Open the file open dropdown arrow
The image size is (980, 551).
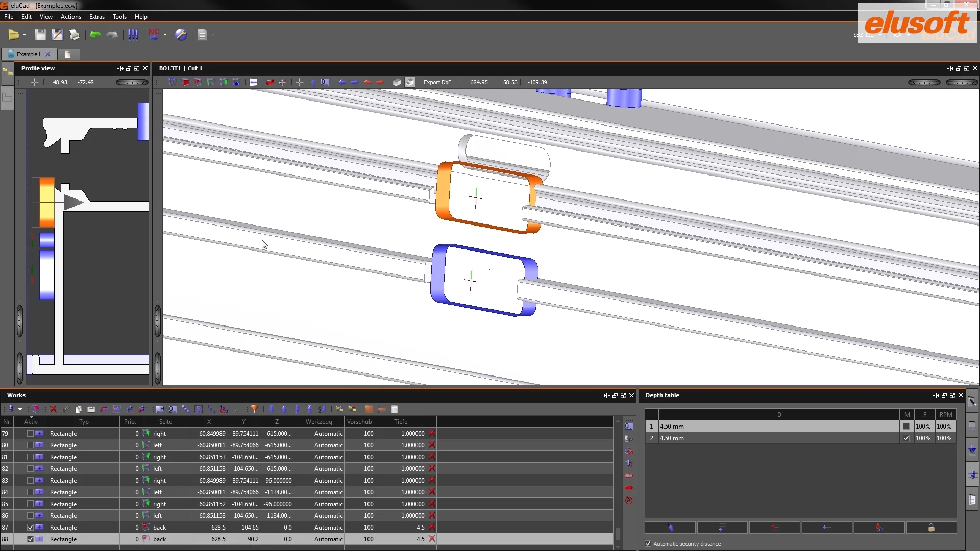click(24, 34)
